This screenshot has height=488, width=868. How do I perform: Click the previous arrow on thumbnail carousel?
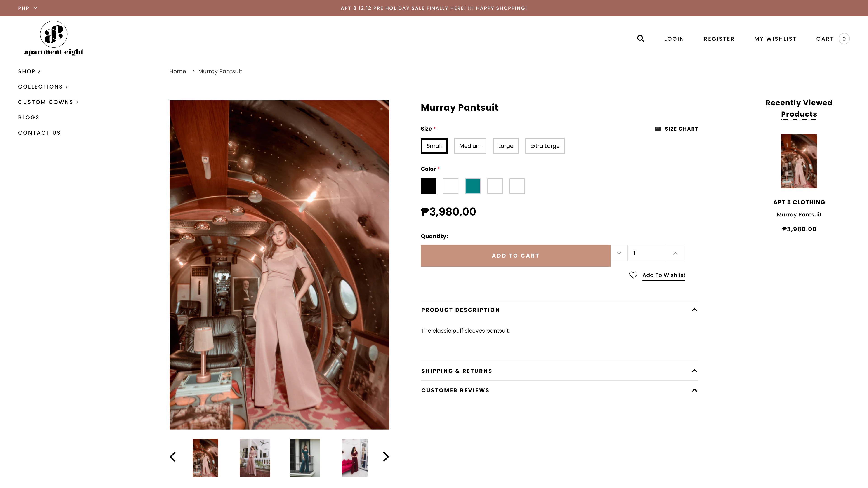pyautogui.click(x=173, y=457)
